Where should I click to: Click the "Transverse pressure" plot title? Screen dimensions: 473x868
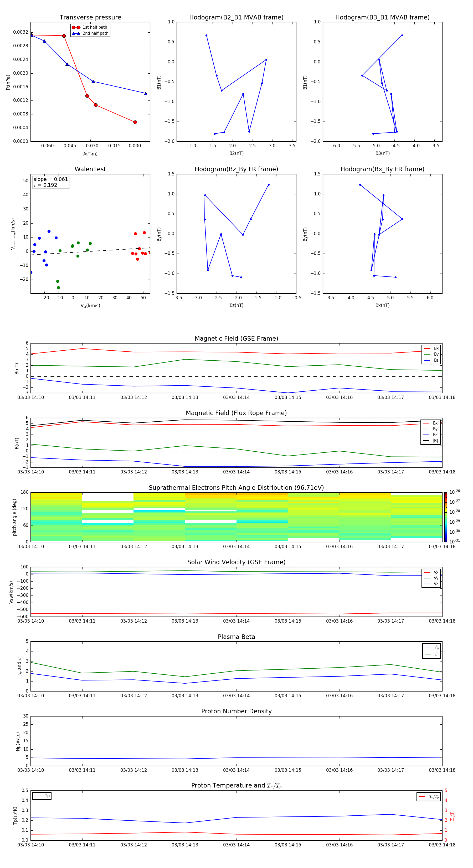90,17
